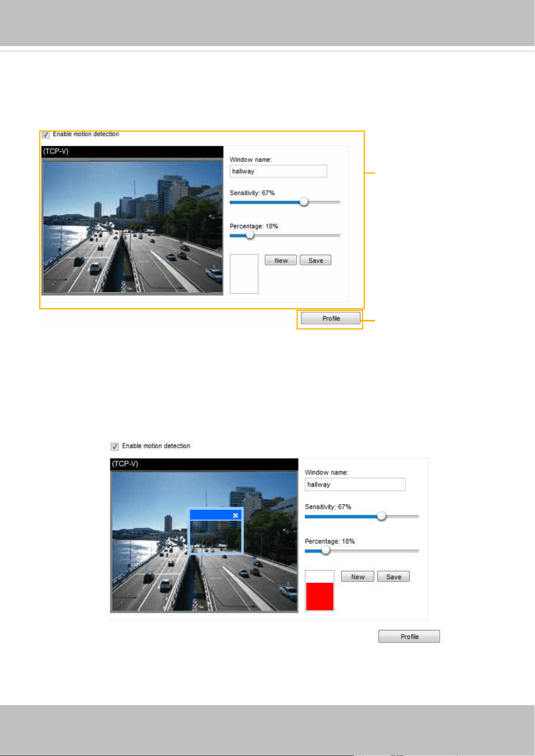Click the lower Percentage 18% slider handle
The image size is (535, 756).
326,550
